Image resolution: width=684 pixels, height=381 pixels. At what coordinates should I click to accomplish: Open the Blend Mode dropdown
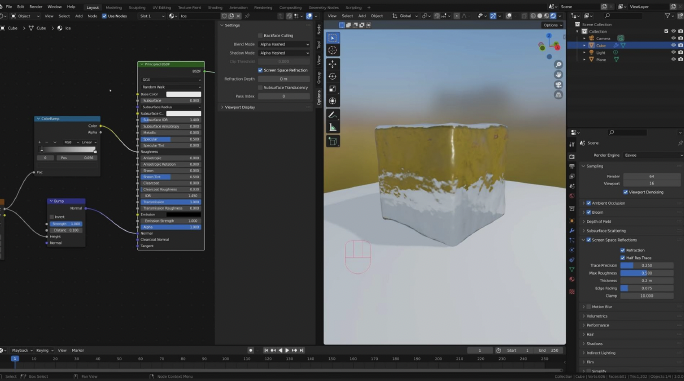click(x=284, y=44)
